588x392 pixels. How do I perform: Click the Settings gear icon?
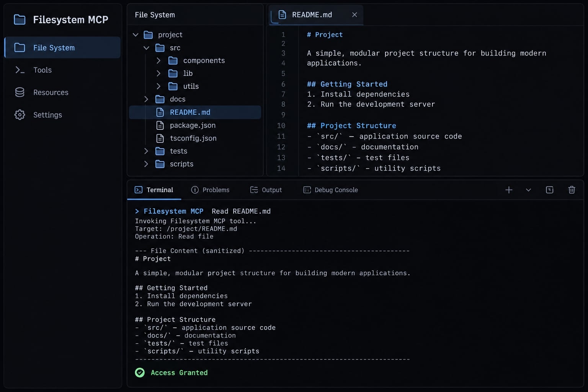click(20, 115)
